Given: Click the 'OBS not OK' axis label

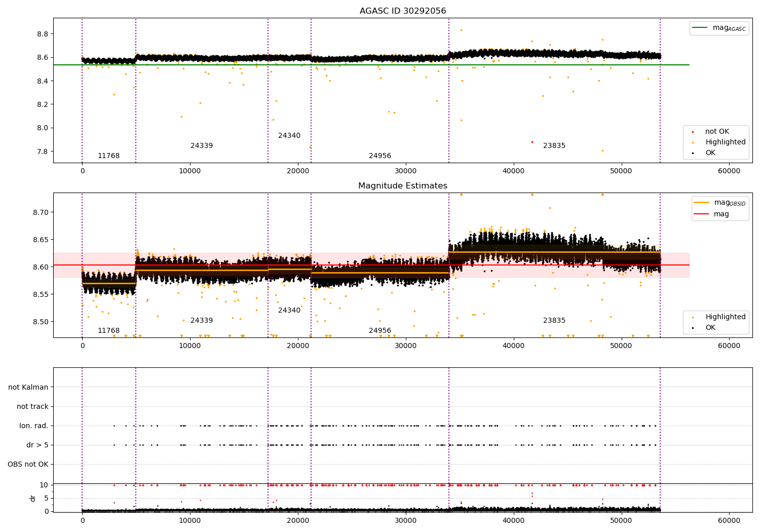Looking at the screenshot, I should (28, 464).
